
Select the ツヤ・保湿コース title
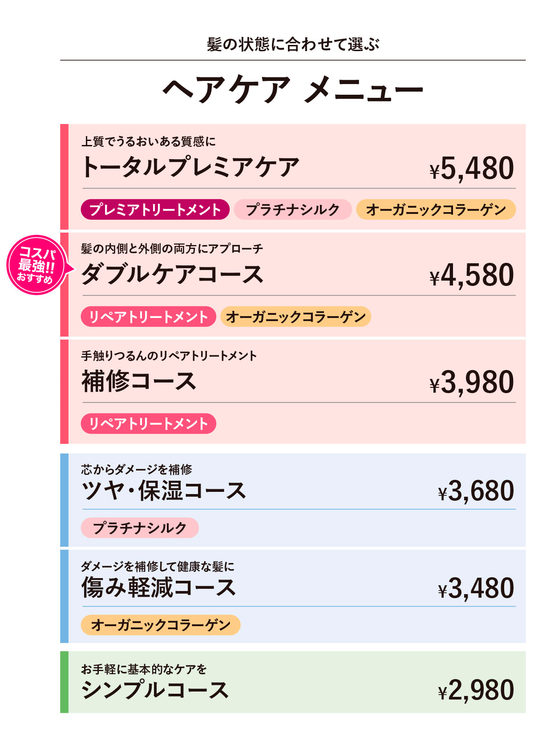[164, 491]
